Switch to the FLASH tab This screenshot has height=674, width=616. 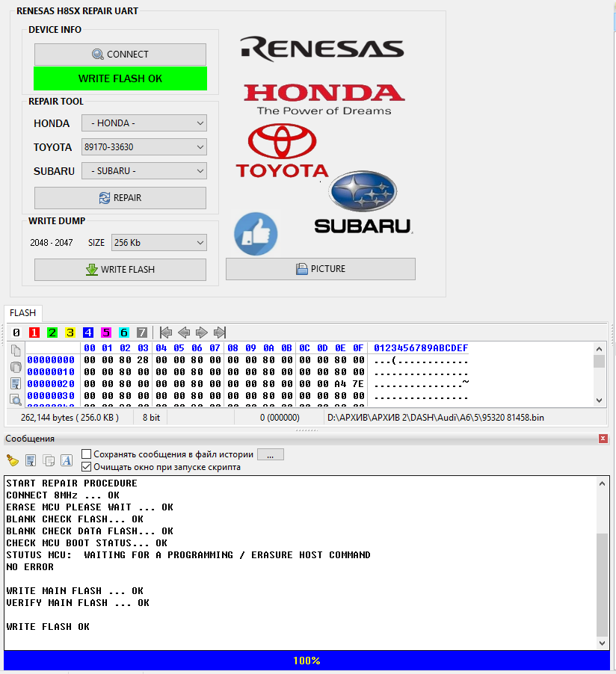[x=22, y=313]
